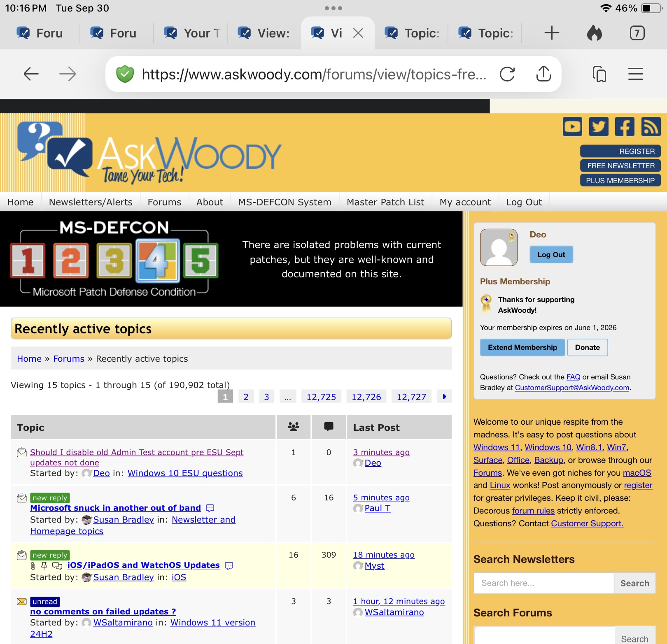Open the browser hamburger menu
This screenshot has width=667, height=644.
click(635, 74)
